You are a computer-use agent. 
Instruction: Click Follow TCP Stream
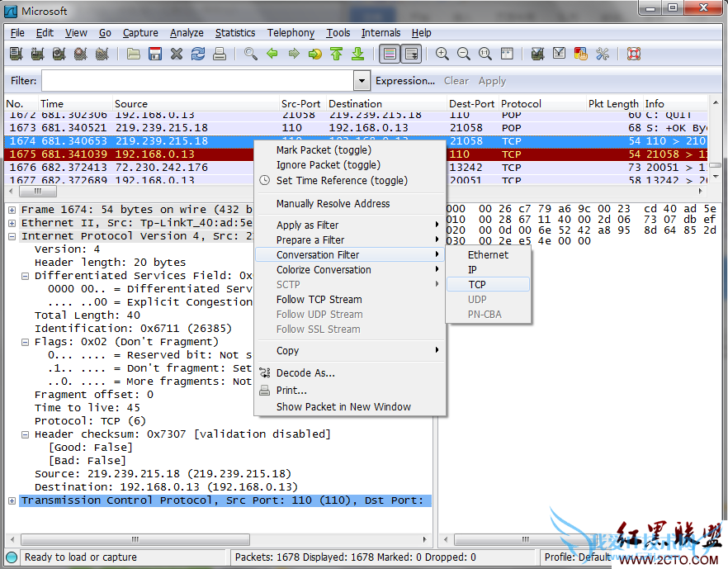319,300
